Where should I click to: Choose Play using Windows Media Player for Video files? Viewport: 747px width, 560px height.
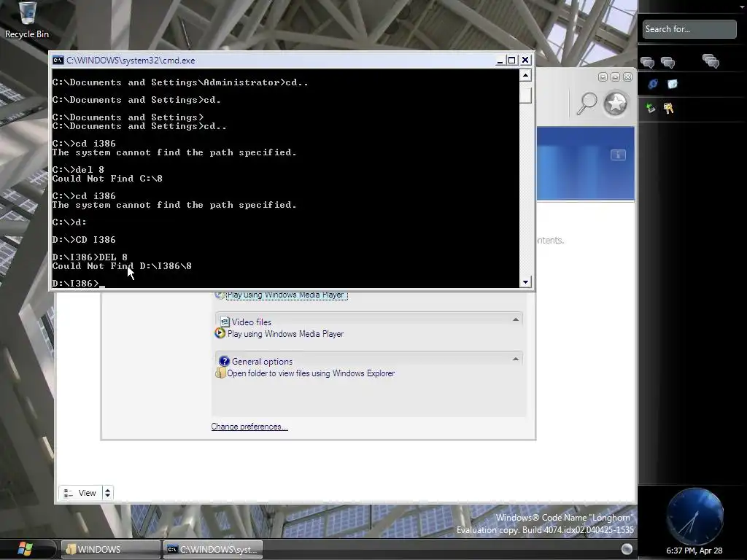(285, 334)
